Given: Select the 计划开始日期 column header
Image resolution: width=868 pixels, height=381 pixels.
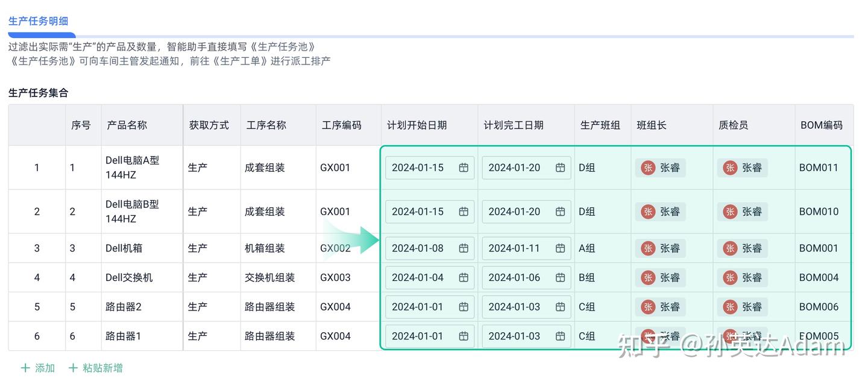Looking at the screenshot, I should click(417, 125).
